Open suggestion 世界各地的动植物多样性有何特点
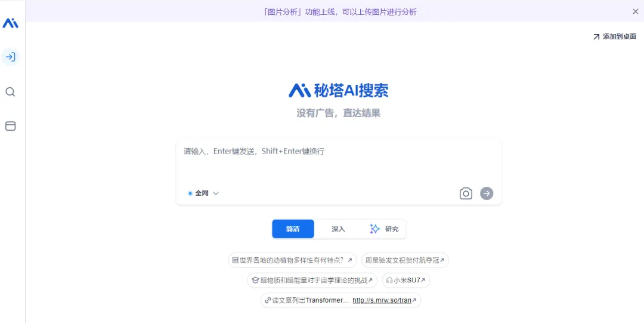Screen dimensions: 644x323 292,260
